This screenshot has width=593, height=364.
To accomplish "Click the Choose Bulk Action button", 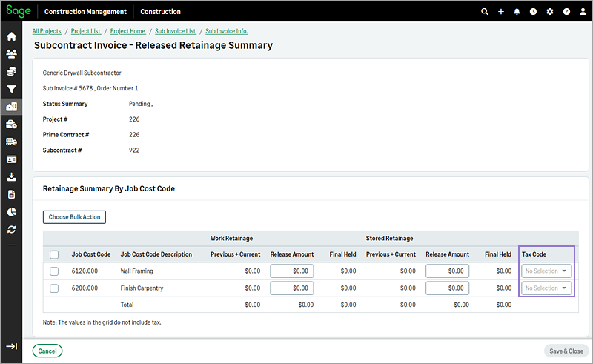I will (74, 217).
